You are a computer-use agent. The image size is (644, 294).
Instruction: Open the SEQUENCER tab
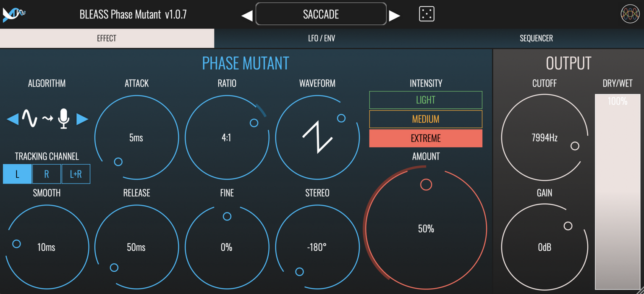pos(536,38)
